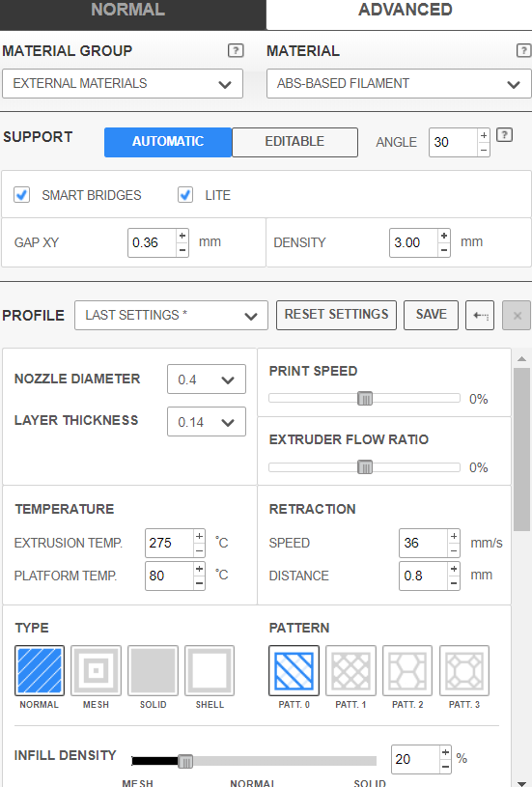Select the Patt. 3 infill pattern
This screenshot has width=532, height=787.
click(x=464, y=670)
